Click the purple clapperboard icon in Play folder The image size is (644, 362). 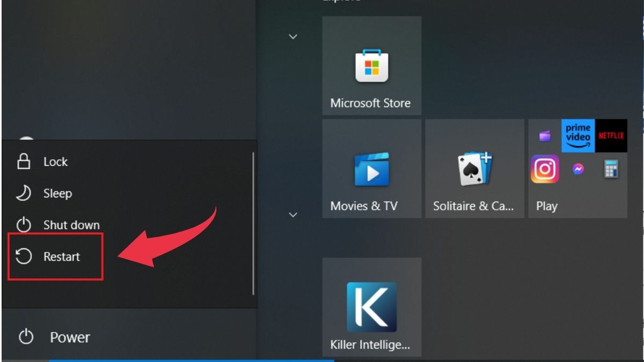[x=545, y=136]
